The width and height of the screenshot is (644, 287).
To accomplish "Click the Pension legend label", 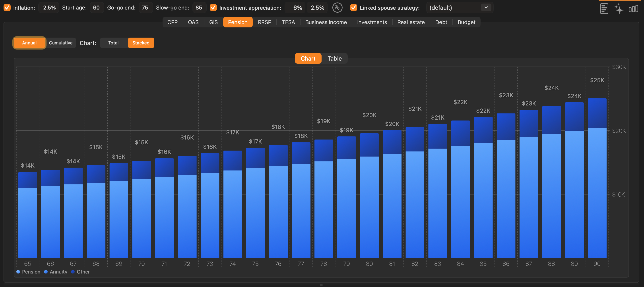I will [31, 272].
